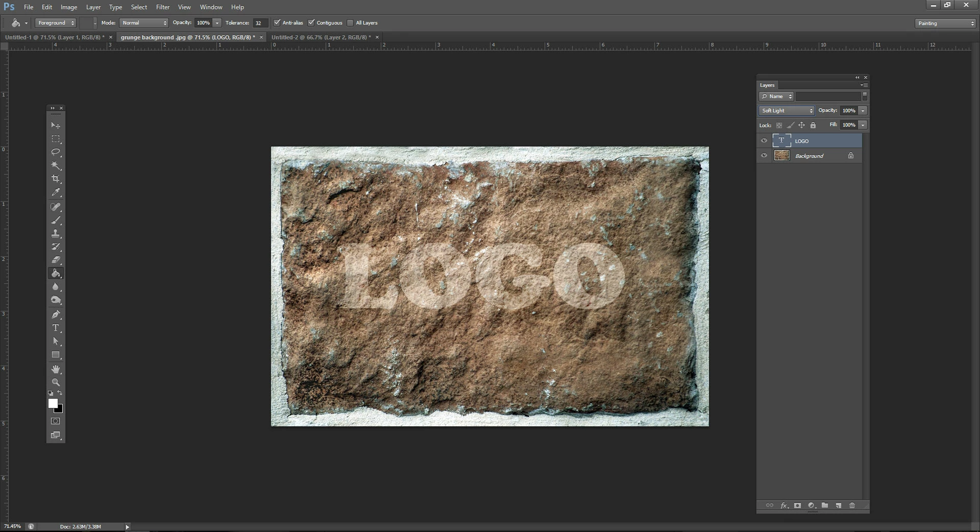Screen dimensions: 980x532
Task: Select the Hand tool
Action: (56, 369)
